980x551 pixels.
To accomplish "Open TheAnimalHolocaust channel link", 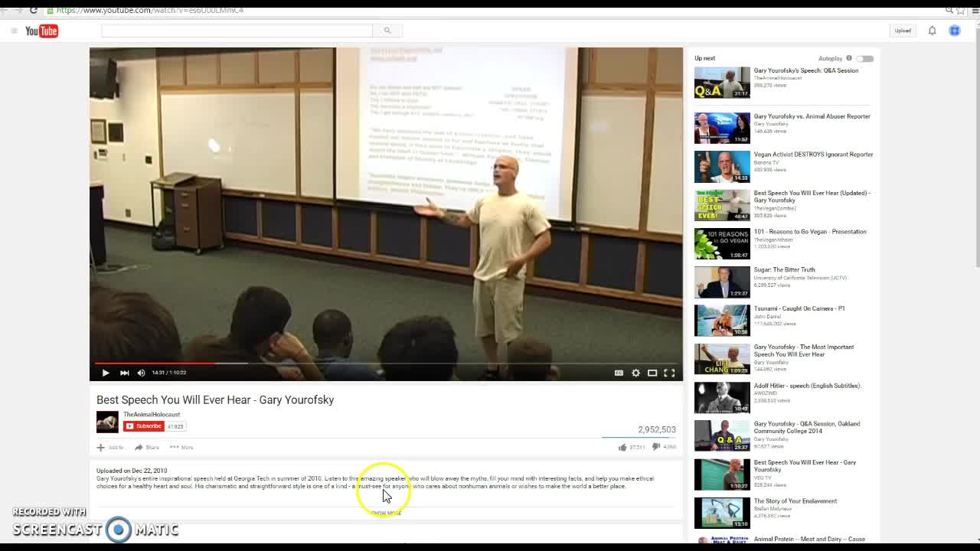I will (152, 415).
